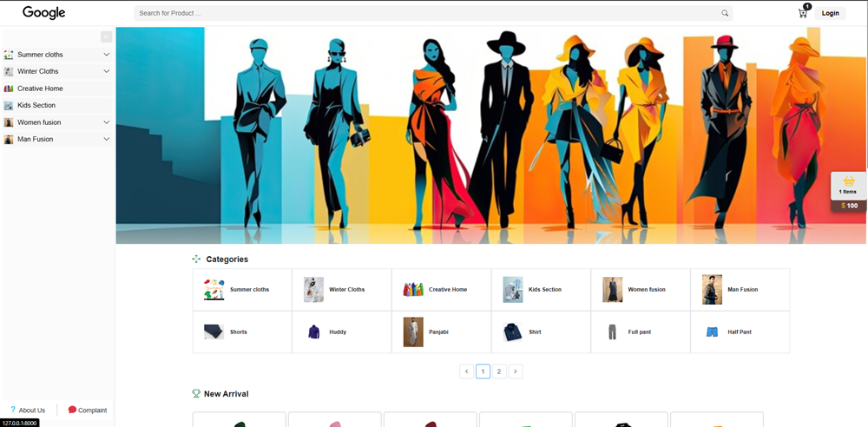Click the $ 100 cart total badge
Screen dimensions: 868x427
coord(849,206)
